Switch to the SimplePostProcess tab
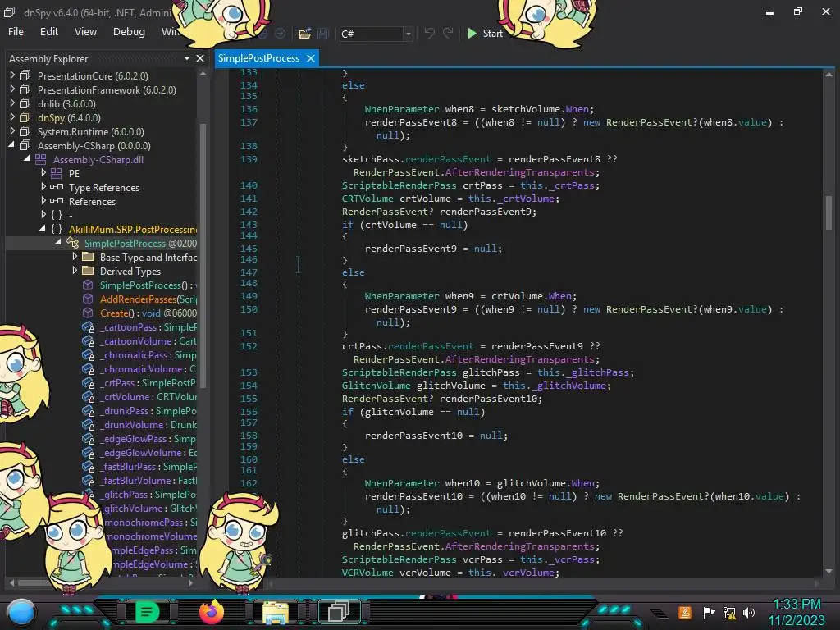Image resolution: width=840 pixels, height=630 pixels. pyautogui.click(x=258, y=58)
